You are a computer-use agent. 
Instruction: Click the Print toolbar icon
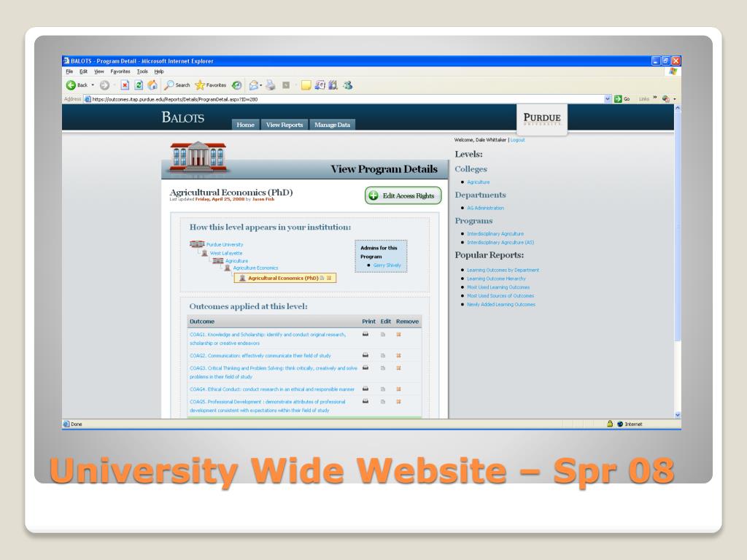click(271, 85)
